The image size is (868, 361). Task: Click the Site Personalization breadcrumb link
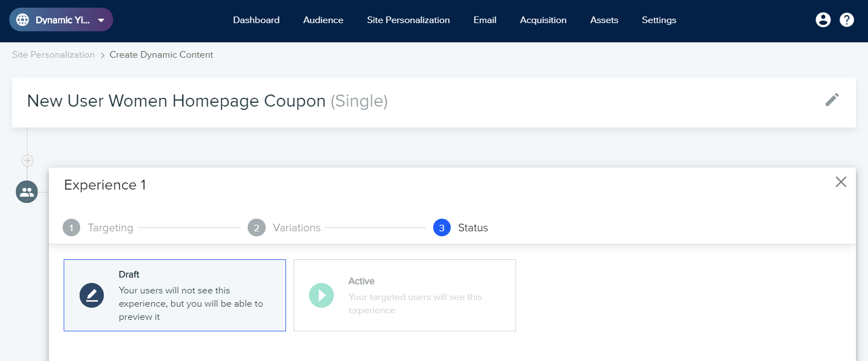[53, 55]
